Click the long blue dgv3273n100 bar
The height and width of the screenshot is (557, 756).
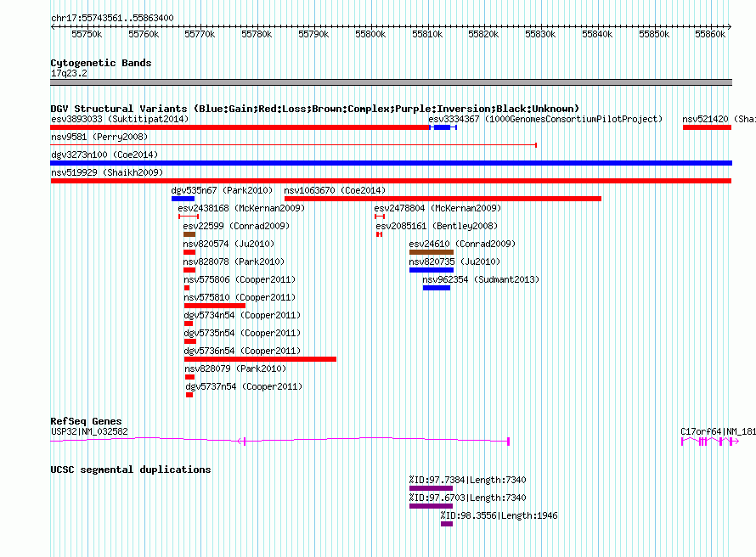(391, 163)
